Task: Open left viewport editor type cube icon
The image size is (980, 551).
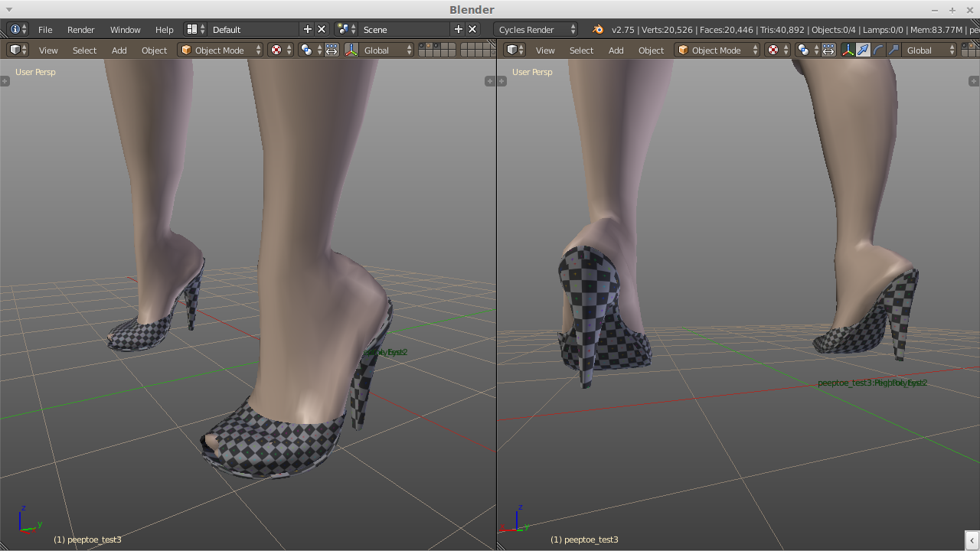Action: (x=18, y=50)
